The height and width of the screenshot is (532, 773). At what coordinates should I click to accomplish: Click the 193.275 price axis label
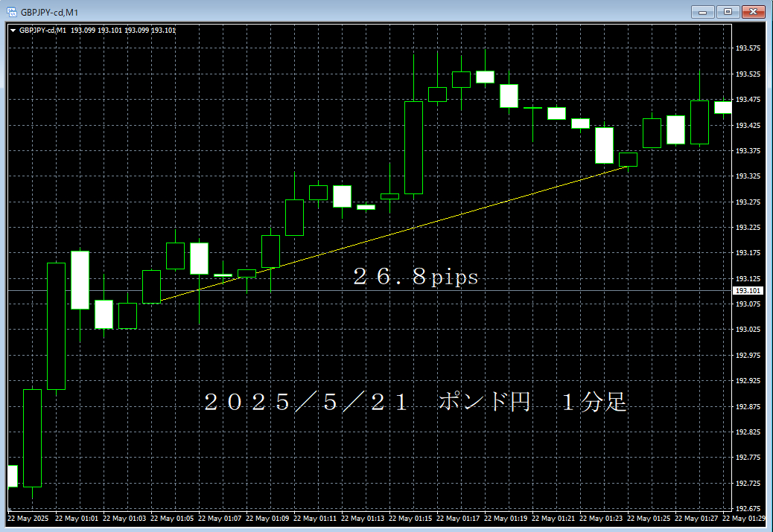(x=748, y=202)
